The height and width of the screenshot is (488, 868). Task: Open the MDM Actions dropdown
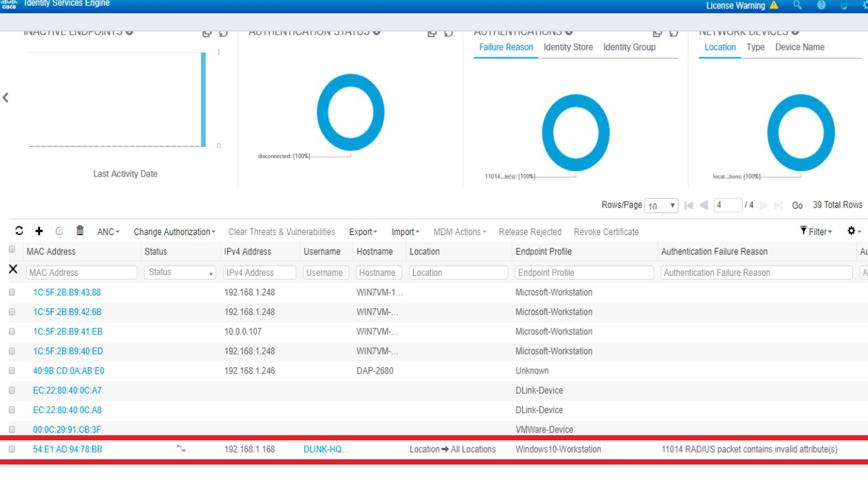[x=460, y=232]
